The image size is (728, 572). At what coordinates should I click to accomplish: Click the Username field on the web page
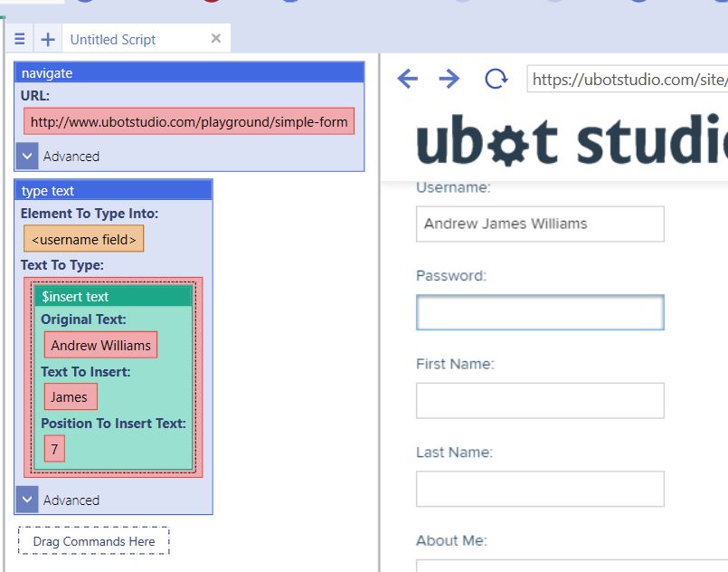pos(540,224)
